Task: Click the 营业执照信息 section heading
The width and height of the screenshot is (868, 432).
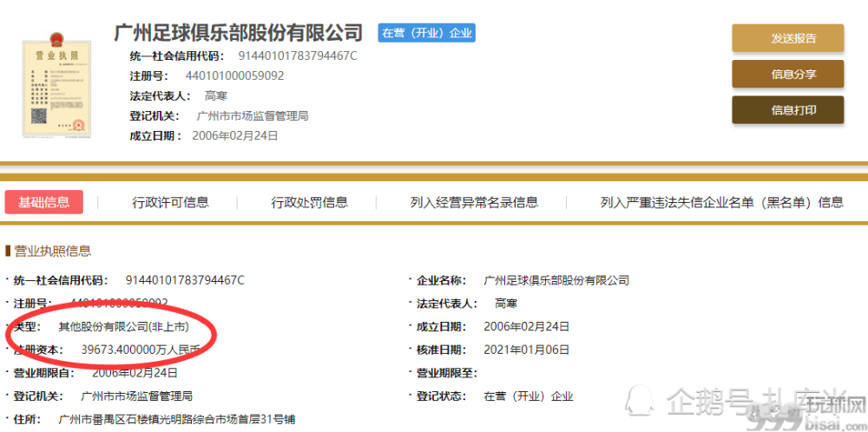Action: point(52,252)
